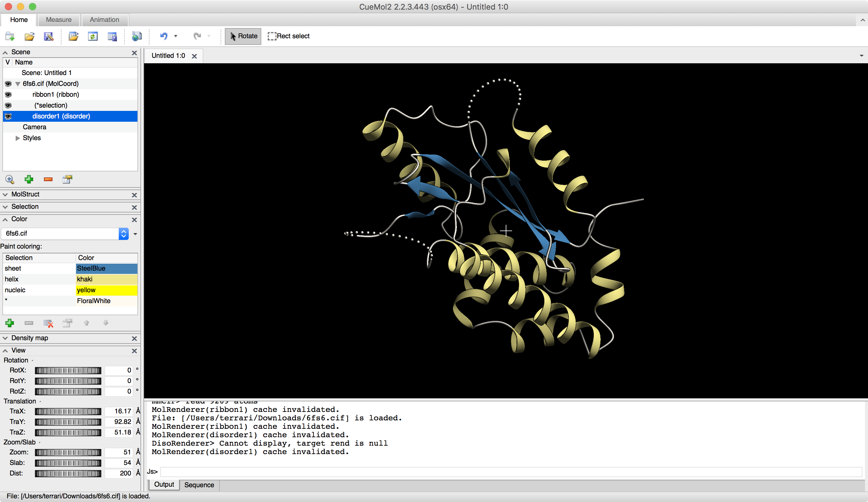Hide the disorder1 renderer eye toggle
Image resolution: width=868 pixels, height=502 pixels.
click(x=8, y=116)
